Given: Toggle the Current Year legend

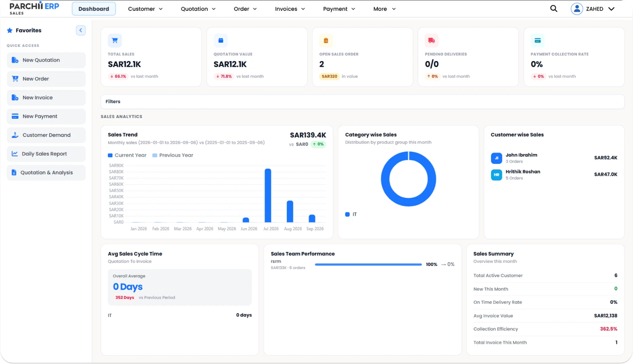Looking at the screenshot, I should tap(127, 155).
